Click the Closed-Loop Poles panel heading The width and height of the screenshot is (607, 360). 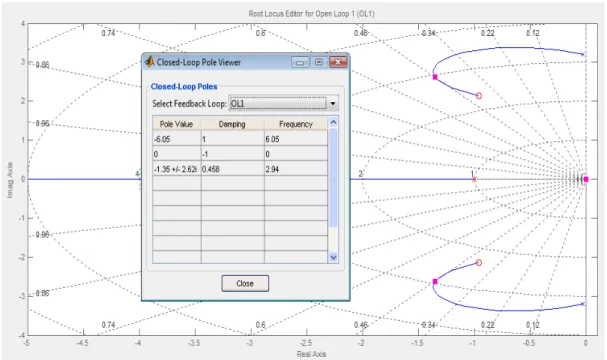point(184,86)
